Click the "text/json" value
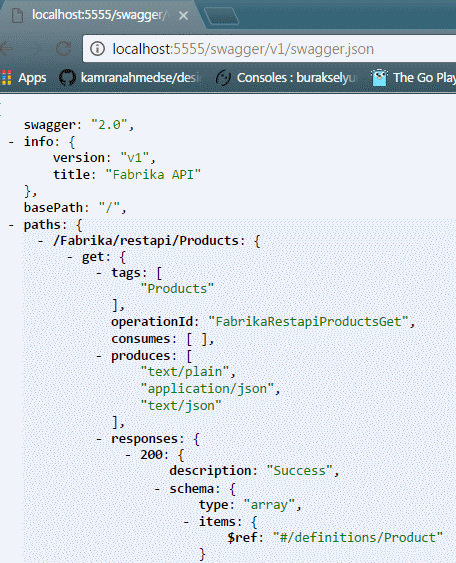456x563 pixels. (181, 406)
